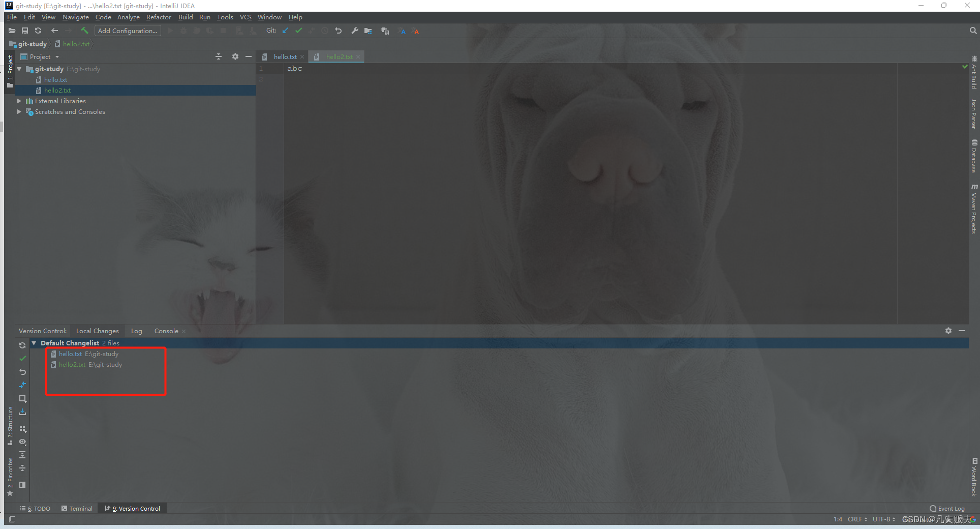Click the red Translate icon in toolbar
This screenshot has height=529, width=980.
[415, 31]
